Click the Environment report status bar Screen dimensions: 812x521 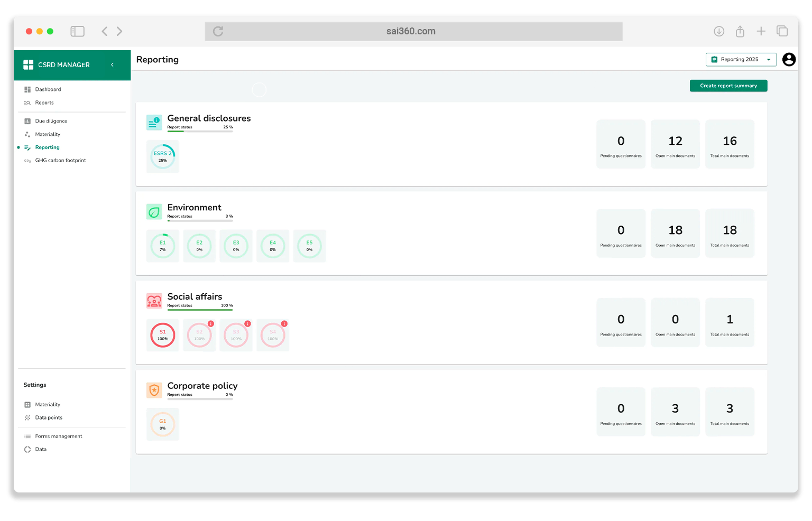(x=200, y=220)
